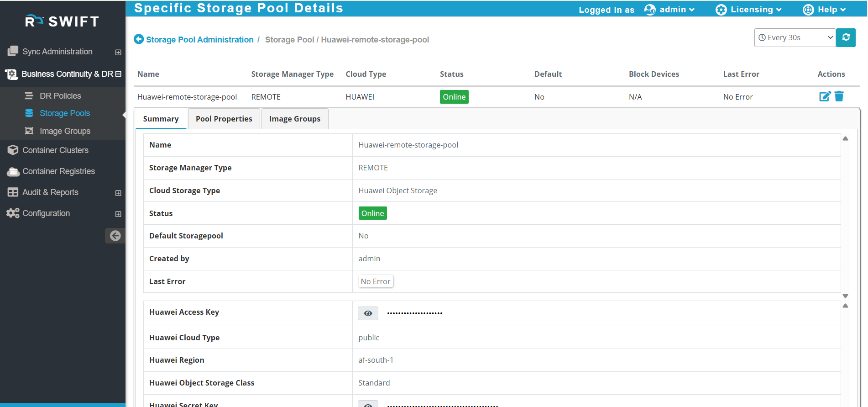Switch to the Pool Properties tab
The height and width of the screenshot is (407, 868).
224,119
